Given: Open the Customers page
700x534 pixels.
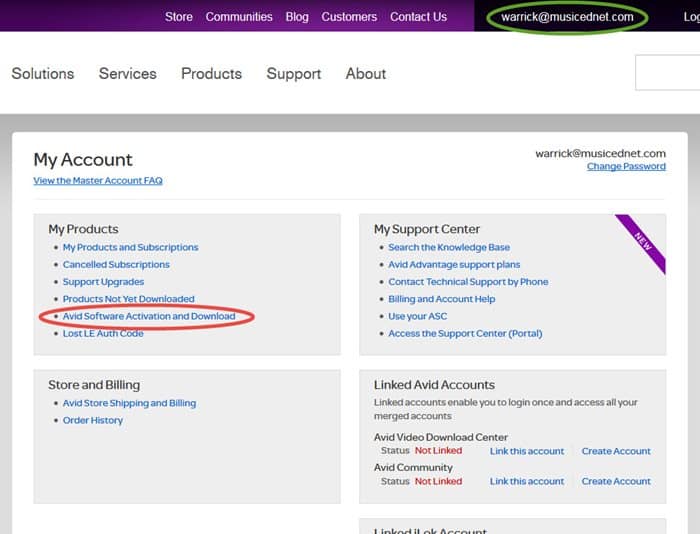Looking at the screenshot, I should pos(349,17).
